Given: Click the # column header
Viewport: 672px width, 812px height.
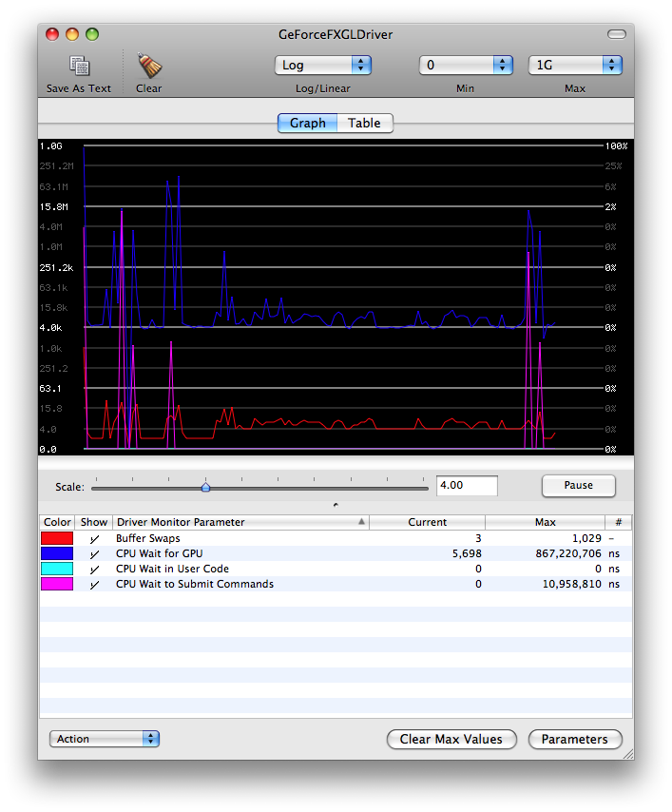Looking at the screenshot, I should click(619, 522).
